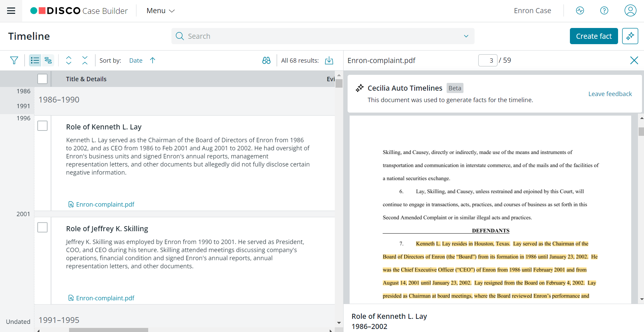
Task: Click the 1986–1990 group header
Action: [59, 100]
